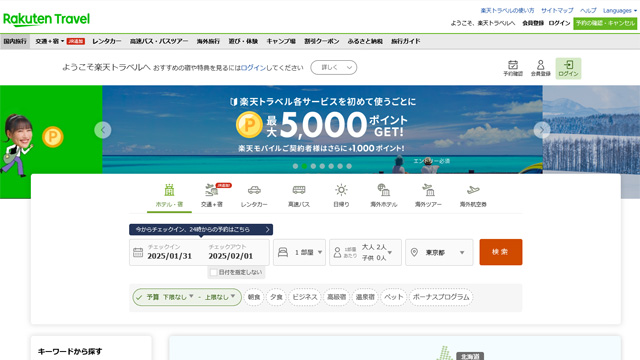
Task: Toggle the 温泉宿 filter chip
Action: [365, 297]
